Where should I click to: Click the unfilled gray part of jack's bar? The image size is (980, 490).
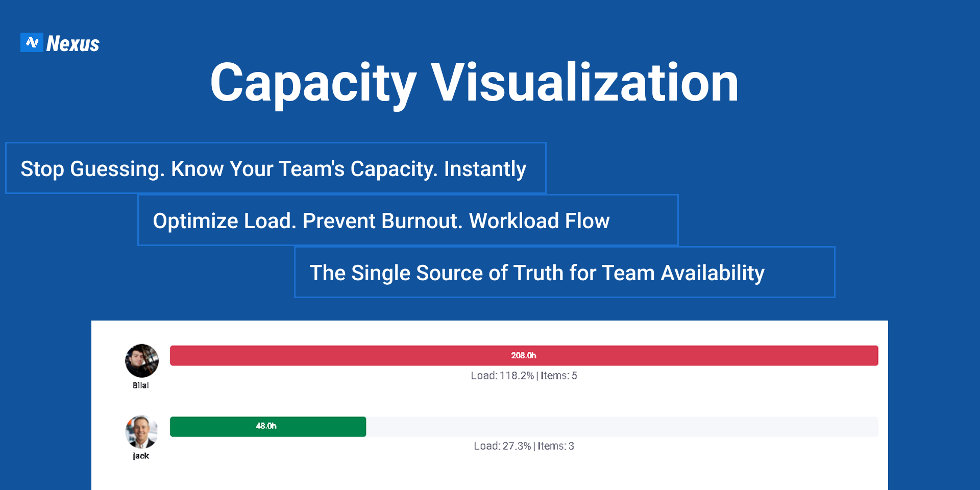click(622, 427)
